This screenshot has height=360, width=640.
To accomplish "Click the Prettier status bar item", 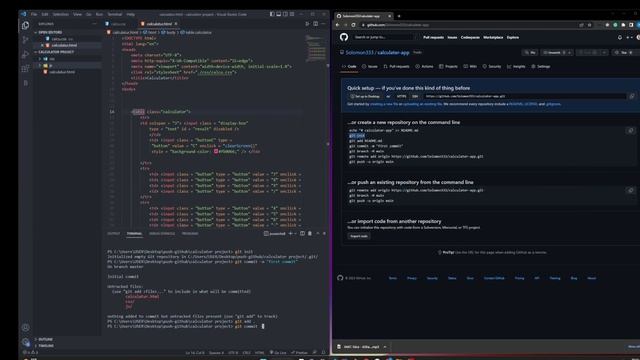I will [x=300, y=353].
